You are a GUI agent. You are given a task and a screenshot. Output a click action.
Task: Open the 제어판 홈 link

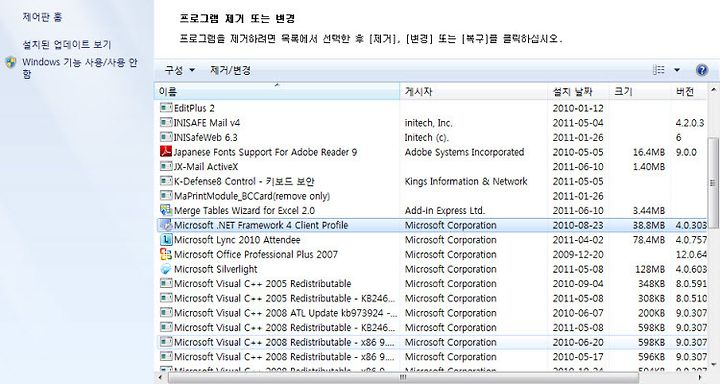click(42, 17)
